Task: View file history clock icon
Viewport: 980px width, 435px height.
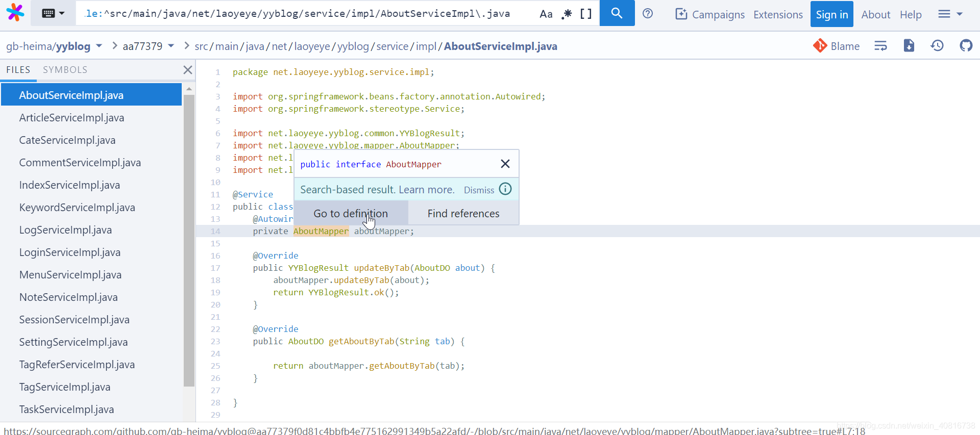Action: click(x=937, y=46)
